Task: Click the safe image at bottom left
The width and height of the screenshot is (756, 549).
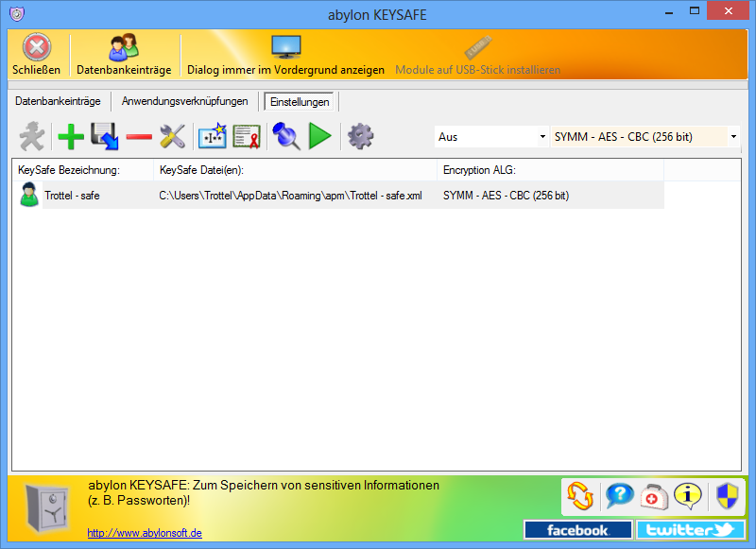Action: 46,508
